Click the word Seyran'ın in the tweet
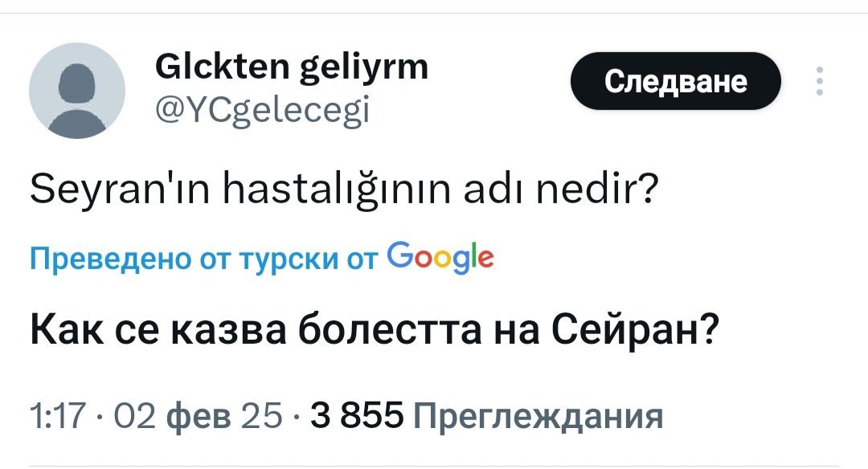868x469 pixels. pyautogui.click(x=120, y=190)
